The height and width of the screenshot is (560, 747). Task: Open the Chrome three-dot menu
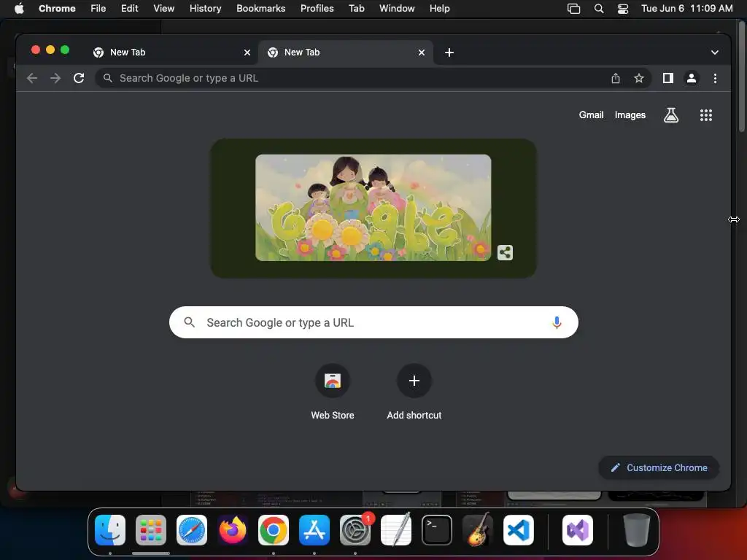[715, 78]
